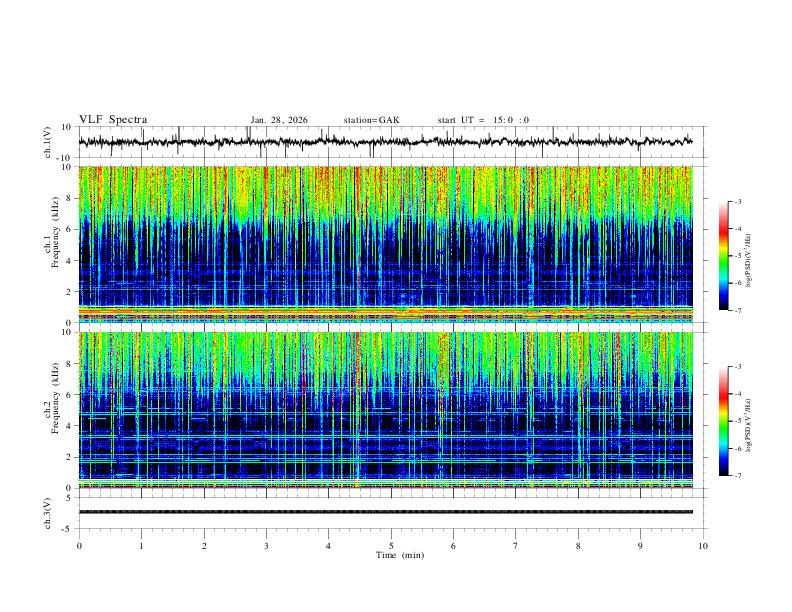The width and height of the screenshot is (792, 612).
Task: Click the '-7' label on lower color scale
Action: [x=737, y=476]
